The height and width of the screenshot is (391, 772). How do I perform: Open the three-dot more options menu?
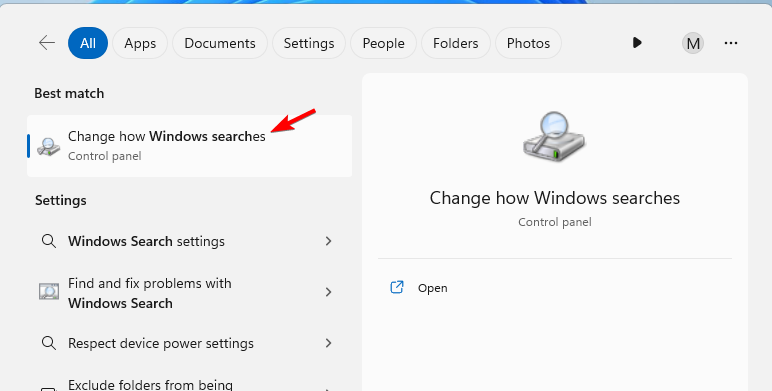click(x=731, y=43)
